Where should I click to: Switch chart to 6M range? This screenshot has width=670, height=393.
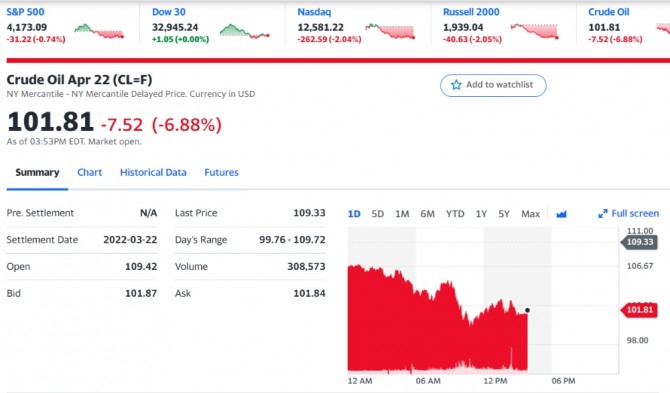(427, 214)
